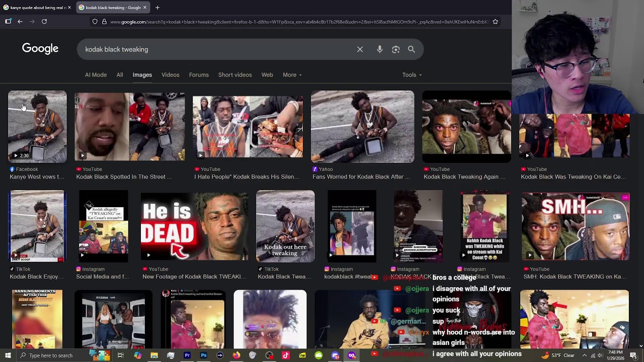Screen dimensions: 644x362
Task: Start a voice search with the microphone
Action: [380, 49]
